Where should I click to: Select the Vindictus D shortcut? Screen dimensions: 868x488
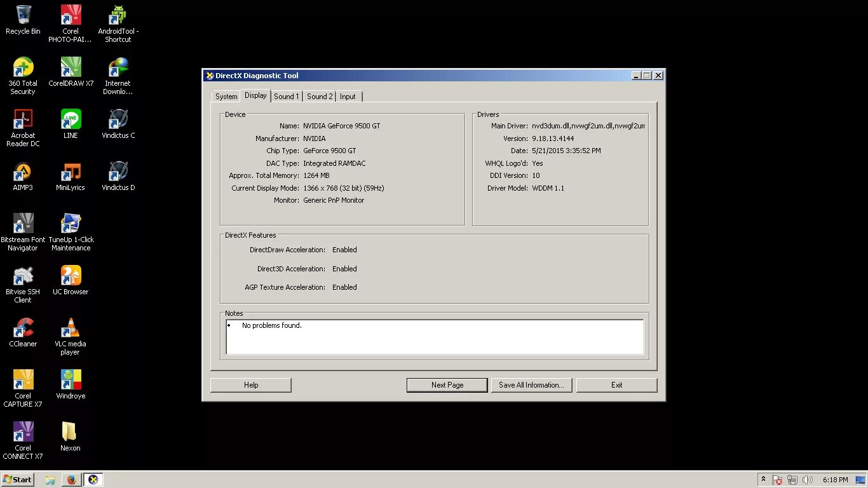(x=118, y=176)
